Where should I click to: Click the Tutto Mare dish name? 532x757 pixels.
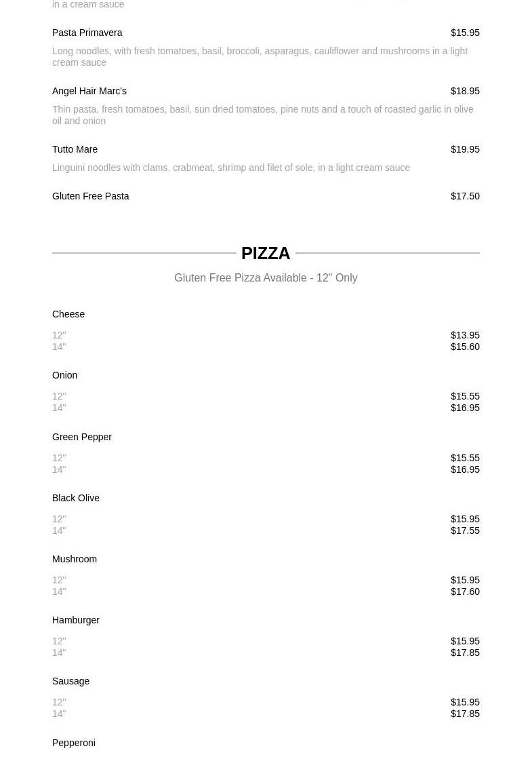75,149
